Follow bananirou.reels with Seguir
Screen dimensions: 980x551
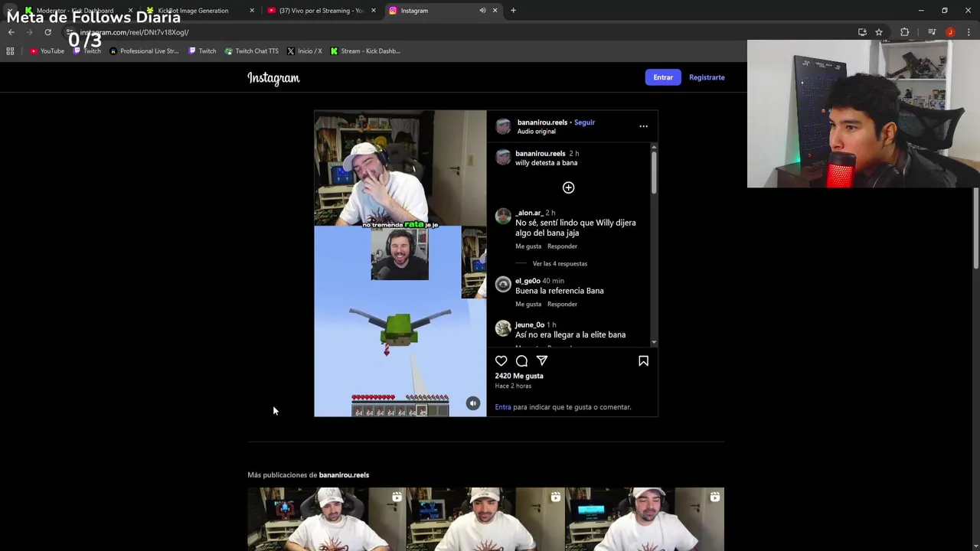(584, 122)
